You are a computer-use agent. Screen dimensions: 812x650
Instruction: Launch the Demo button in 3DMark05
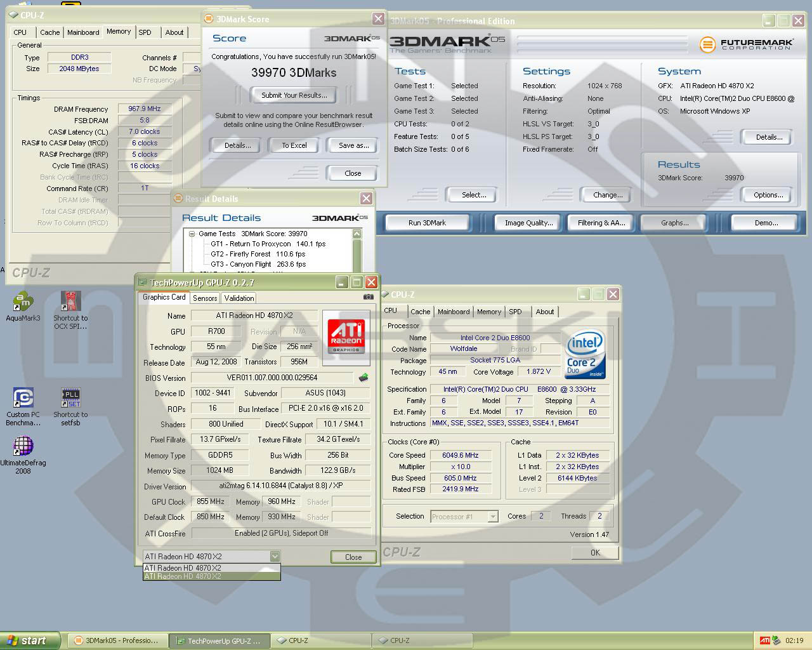pos(766,223)
